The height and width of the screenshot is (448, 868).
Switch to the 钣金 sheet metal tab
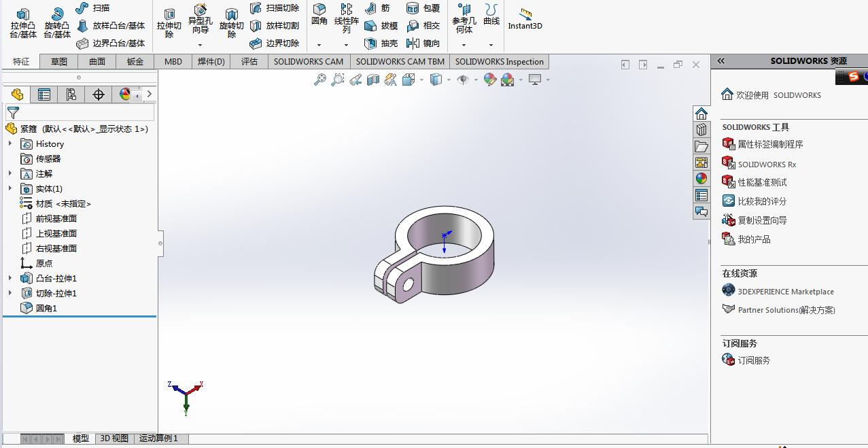click(x=135, y=62)
